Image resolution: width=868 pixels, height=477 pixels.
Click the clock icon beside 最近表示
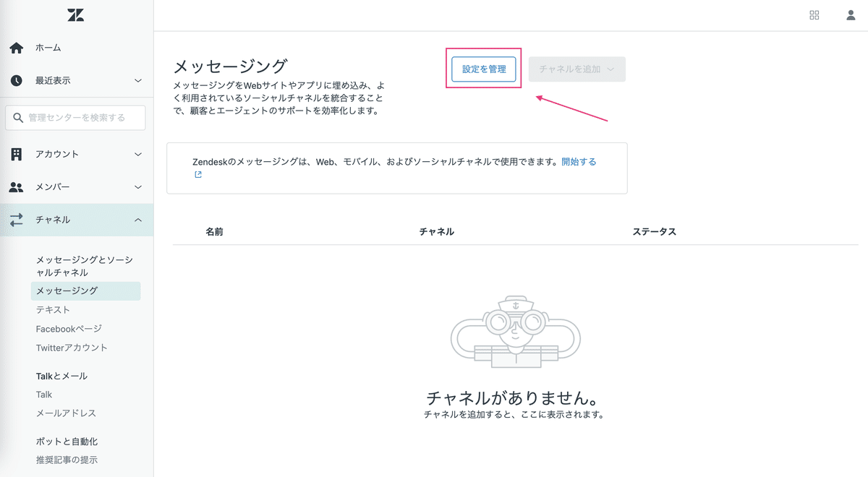(16, 81)
